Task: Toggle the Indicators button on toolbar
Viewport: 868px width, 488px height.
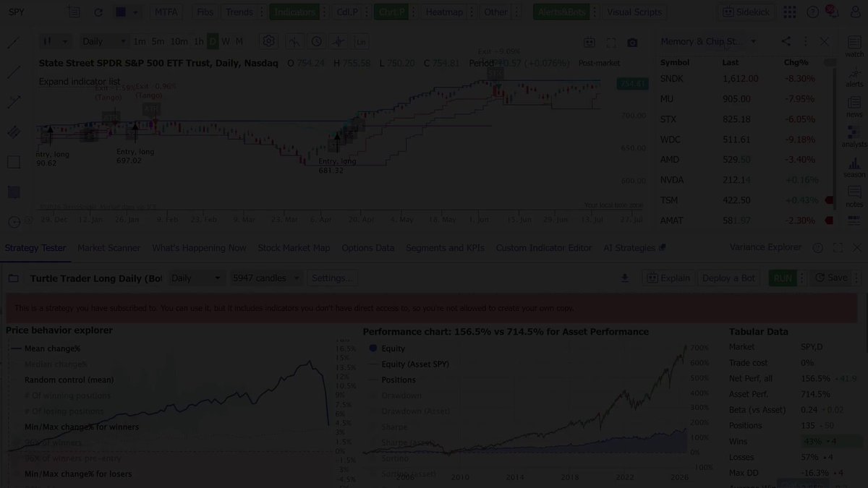Action: pyautogui.click(x=295, y=12)
